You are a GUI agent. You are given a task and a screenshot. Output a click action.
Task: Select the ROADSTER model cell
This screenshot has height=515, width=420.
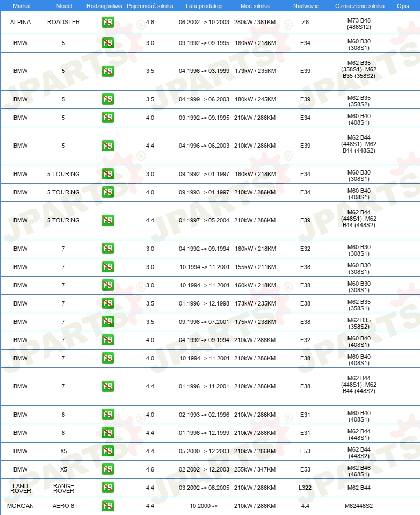64,22
